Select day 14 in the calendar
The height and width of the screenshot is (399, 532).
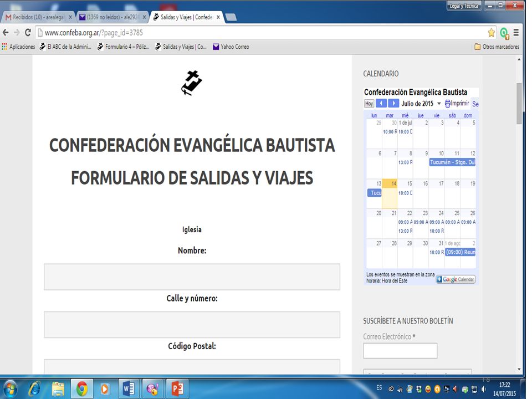[390, 194]
